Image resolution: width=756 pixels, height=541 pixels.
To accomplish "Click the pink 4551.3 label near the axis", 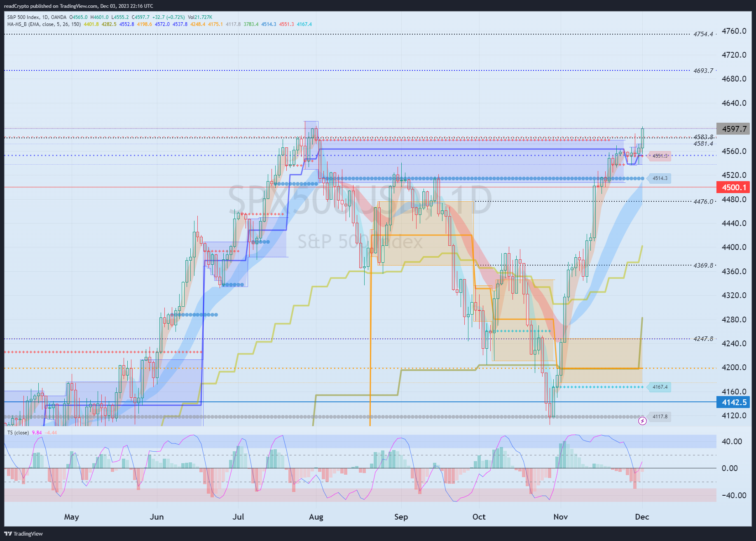I will pyautogui.click(x=660, y=156).
